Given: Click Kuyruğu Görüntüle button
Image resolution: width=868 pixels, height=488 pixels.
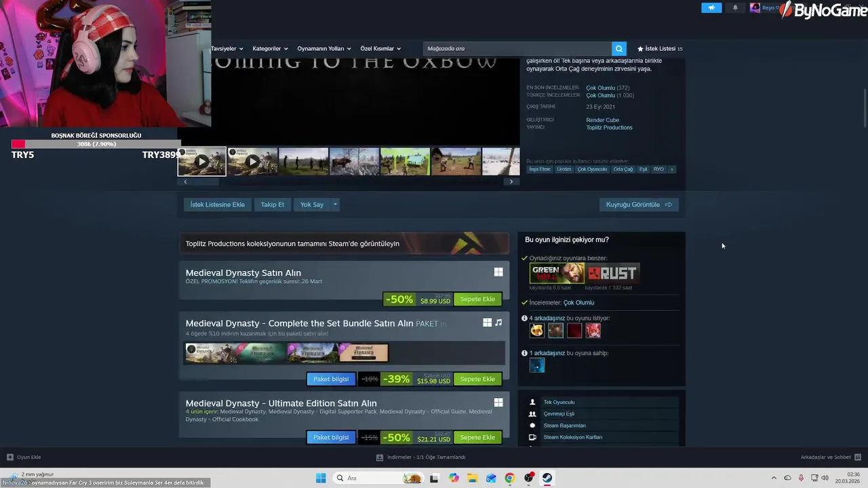Looking at the screenshot, I should point(639,205).
